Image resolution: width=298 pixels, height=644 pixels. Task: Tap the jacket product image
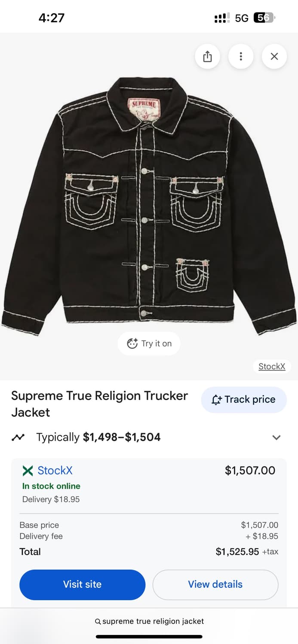149,202
